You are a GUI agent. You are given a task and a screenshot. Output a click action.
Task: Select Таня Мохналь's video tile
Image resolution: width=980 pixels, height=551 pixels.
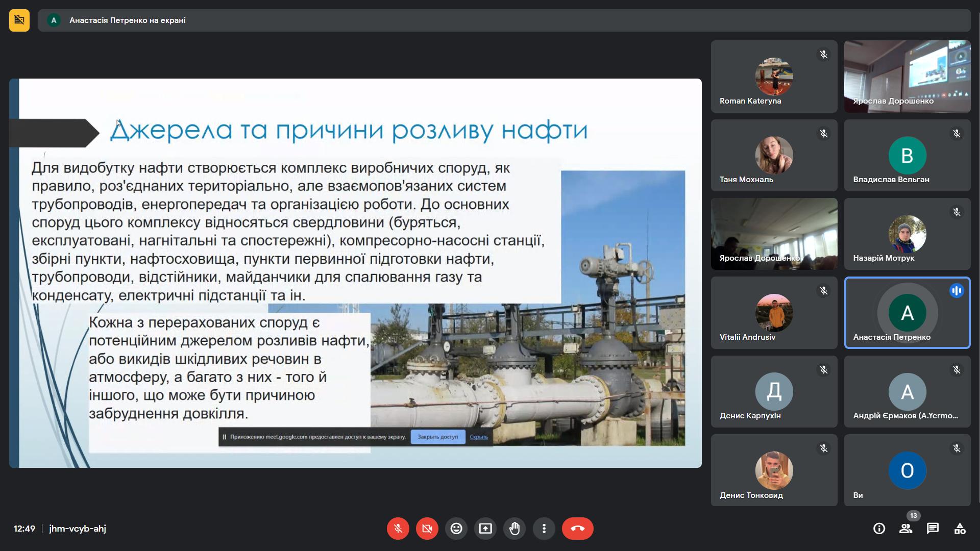pos(774,155)
